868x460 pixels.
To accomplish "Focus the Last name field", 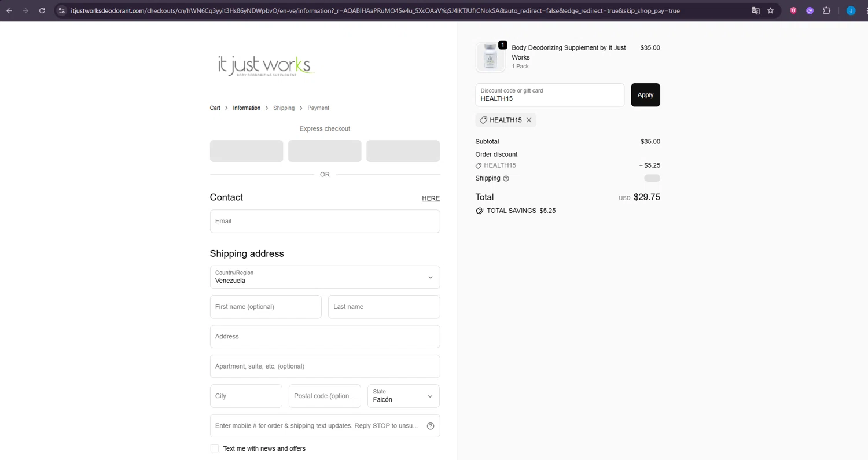I will click(384, 307).
